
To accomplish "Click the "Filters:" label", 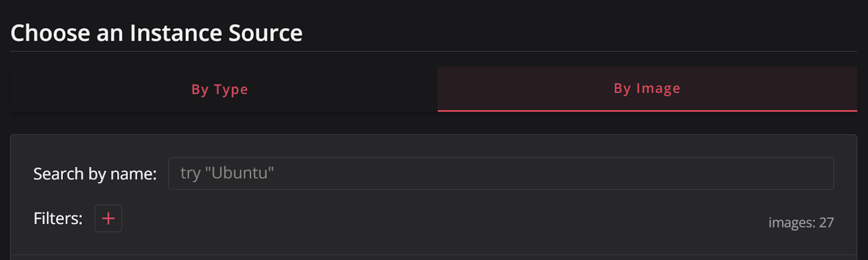I will coord(58,218).
